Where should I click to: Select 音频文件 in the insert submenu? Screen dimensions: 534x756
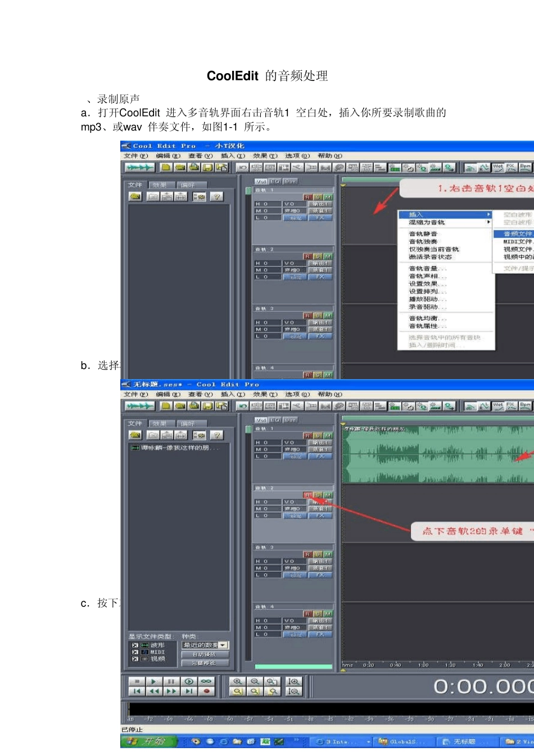pyautogui.click(x=514, y=233)
